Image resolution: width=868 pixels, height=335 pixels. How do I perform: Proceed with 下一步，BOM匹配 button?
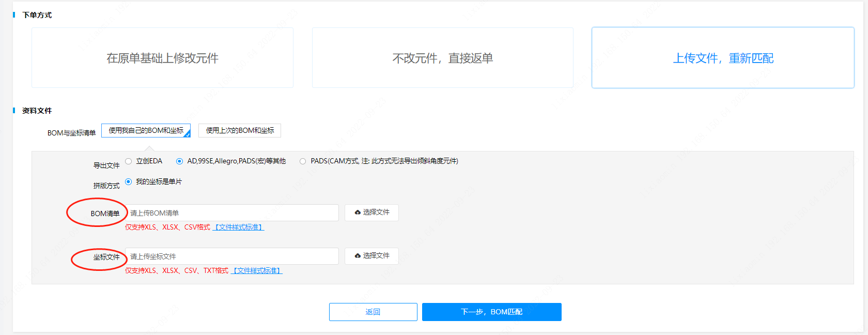coord(491,312)
